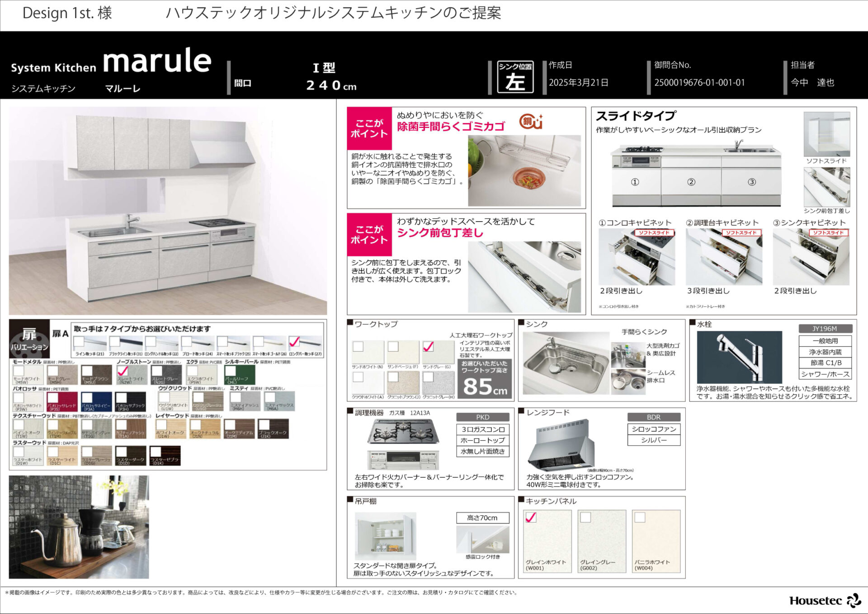Click the シロッコファン spec box
This screenshot has width=868, height=614.
654,429
